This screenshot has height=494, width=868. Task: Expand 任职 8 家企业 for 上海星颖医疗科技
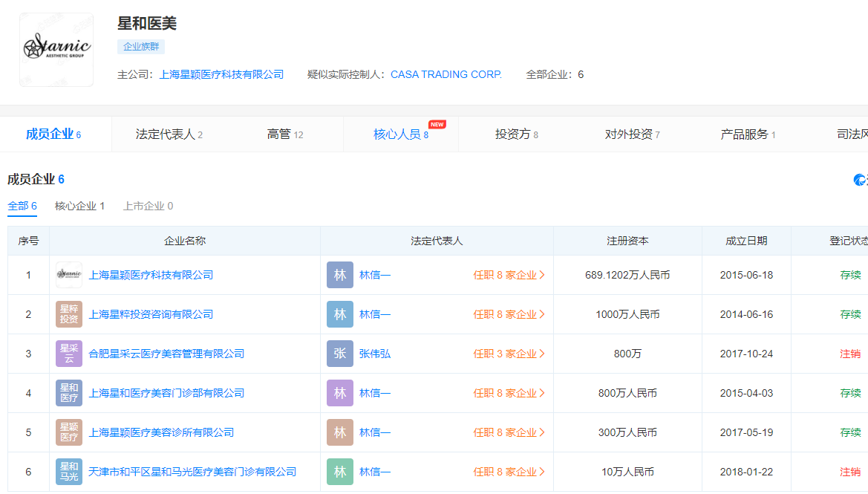point(509,275)
